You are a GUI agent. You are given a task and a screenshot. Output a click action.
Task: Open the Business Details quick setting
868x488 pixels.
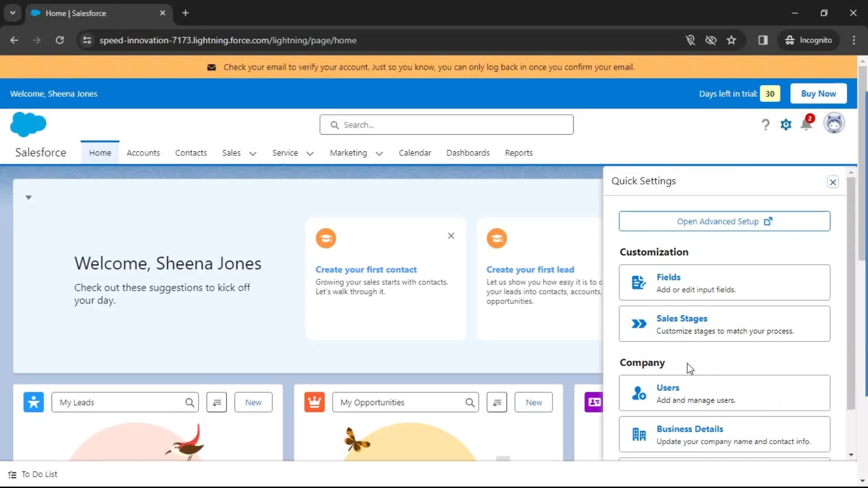pos(724,435)
